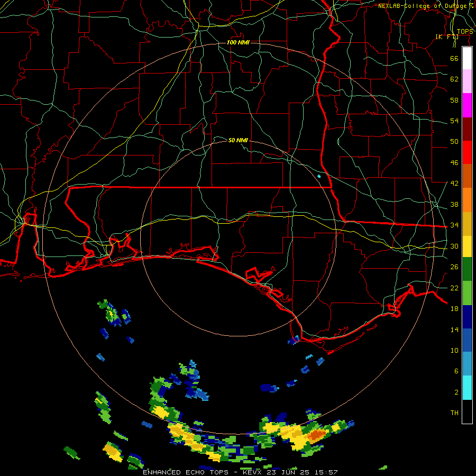Click the legend value "66"
Image resolution: width=476 pixels, height=476 pixels.
click(x=454, y=58)
